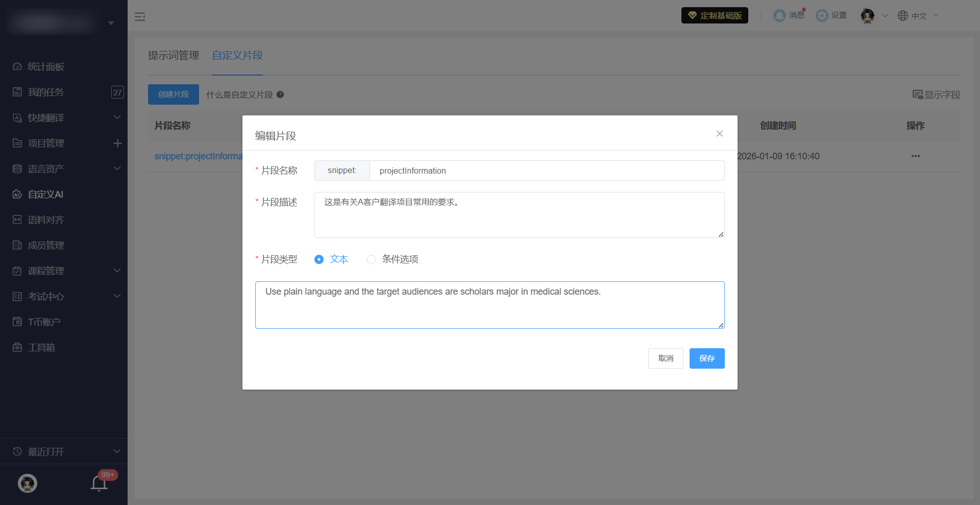The width and height of the screenshot is (980, 505).
Task: Open the 中文 language dropdown
Action: (918, 16)
